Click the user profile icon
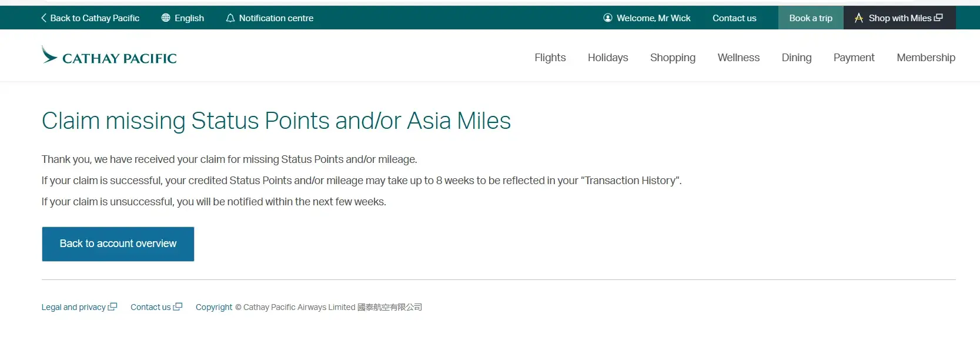The height and width of the screenshot is (350, 980). coord(608,18)
